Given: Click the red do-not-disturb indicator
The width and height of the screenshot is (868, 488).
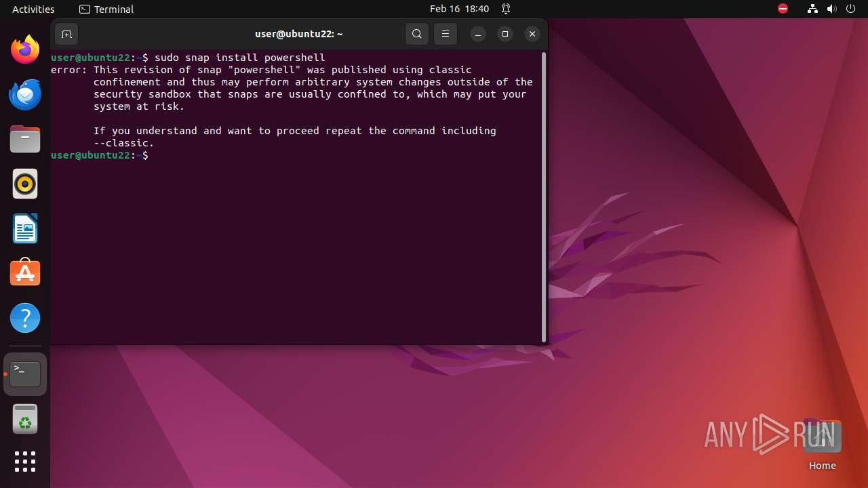Looking at the screenshot, I should (783, 9).
